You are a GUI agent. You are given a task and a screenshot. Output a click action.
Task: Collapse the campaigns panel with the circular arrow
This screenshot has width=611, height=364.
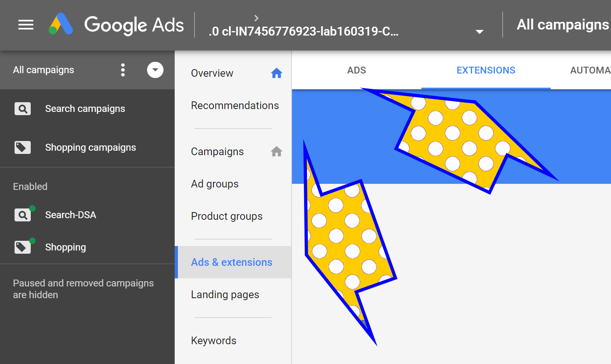click(155, 69)
